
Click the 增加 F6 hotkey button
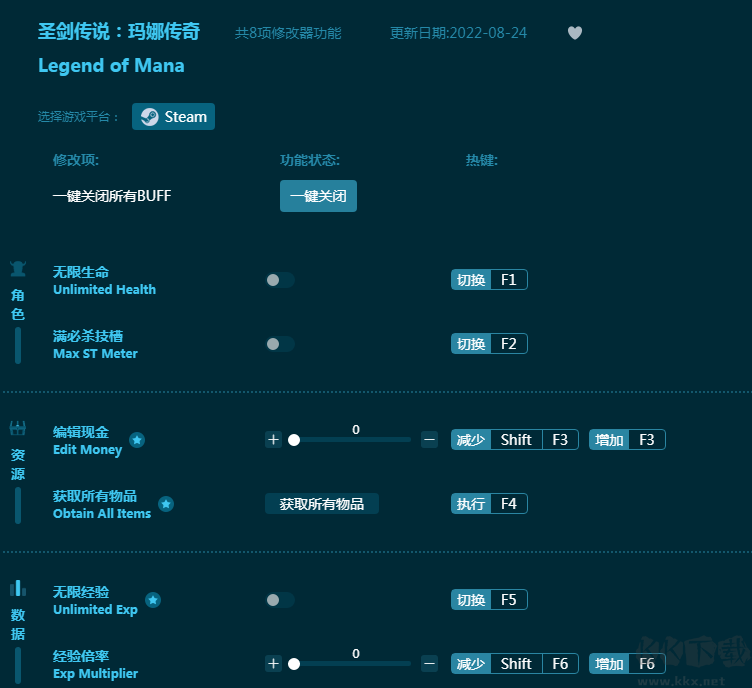point(627,664)
